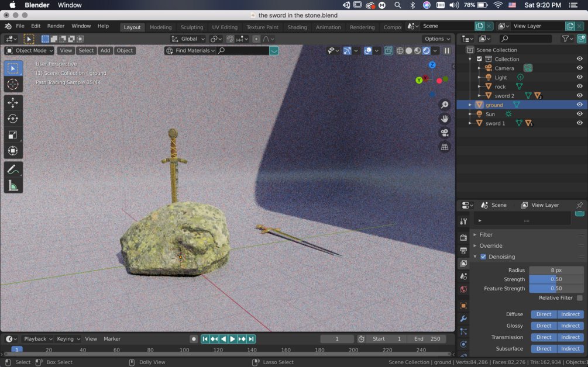This screenshot has width=588, height=367.
Task: Open the Scene properties tab
Action: [x=463, y=276]
